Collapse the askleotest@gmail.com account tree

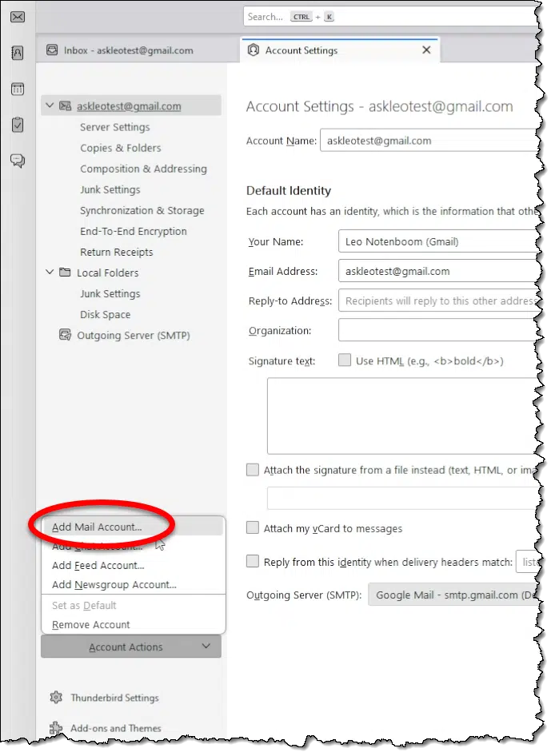pyautogui.click(x=50, y=105)
